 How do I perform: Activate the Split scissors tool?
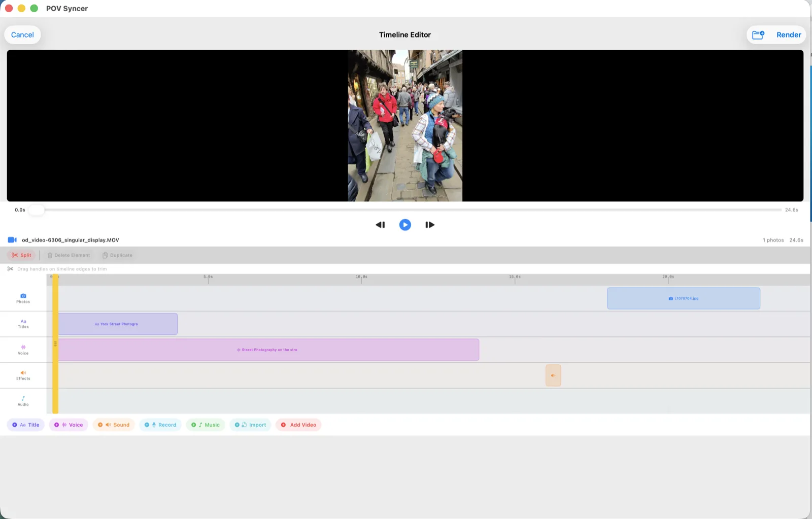(x=21, y=255)
